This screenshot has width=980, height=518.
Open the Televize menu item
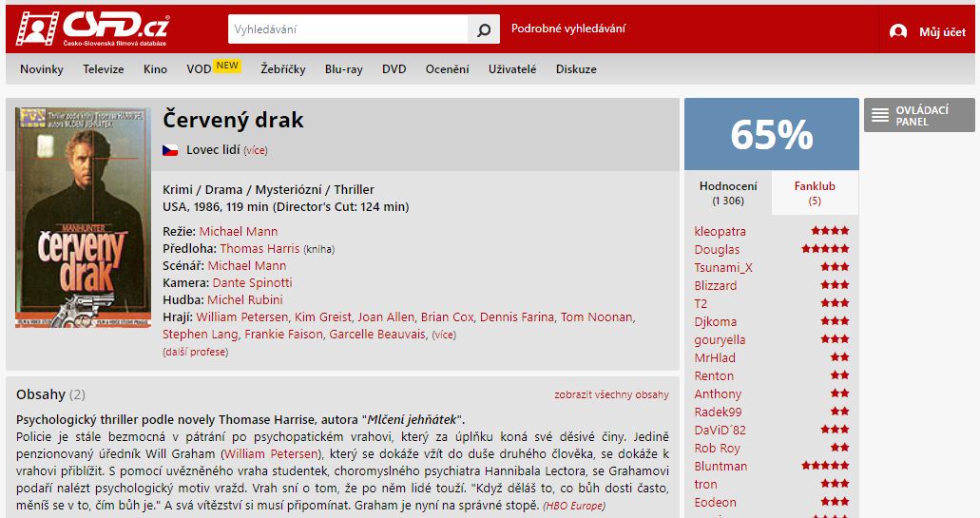(x=103, y=69)
